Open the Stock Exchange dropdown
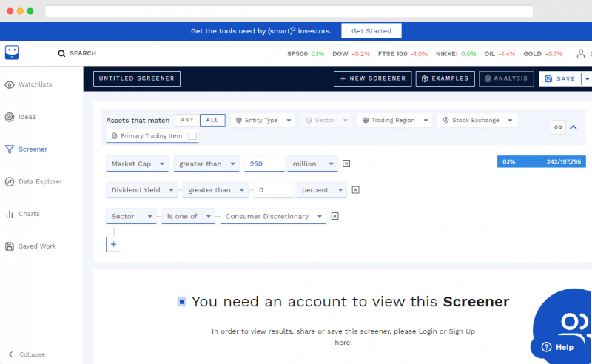This screenshot has width=592, height=364. pos(477,121)
